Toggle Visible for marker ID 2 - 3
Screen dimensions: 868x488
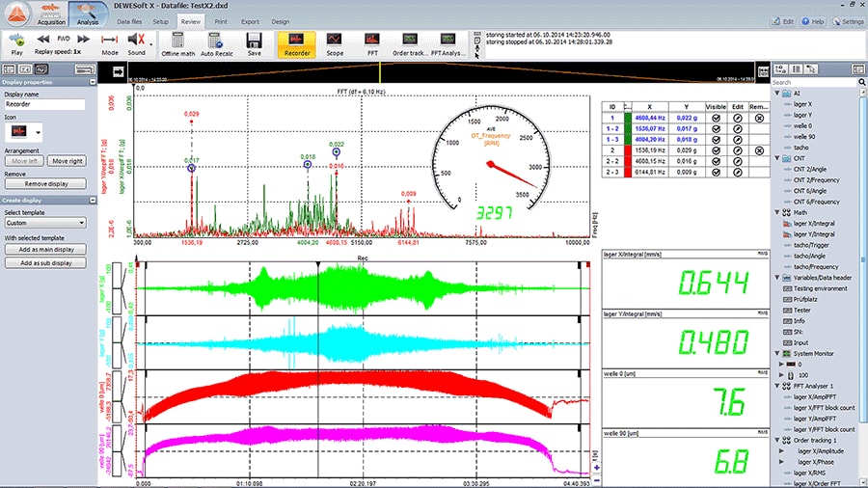716,172
